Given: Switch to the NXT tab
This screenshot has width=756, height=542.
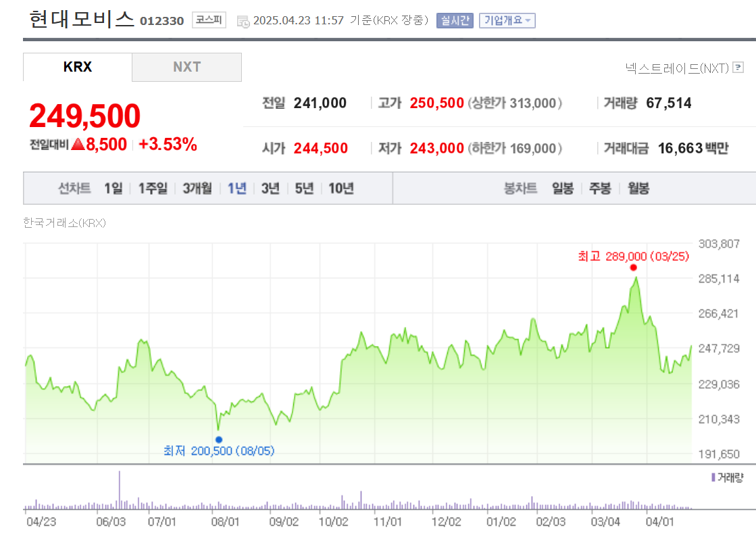Looking at the screenshot, I should (186, 67).
